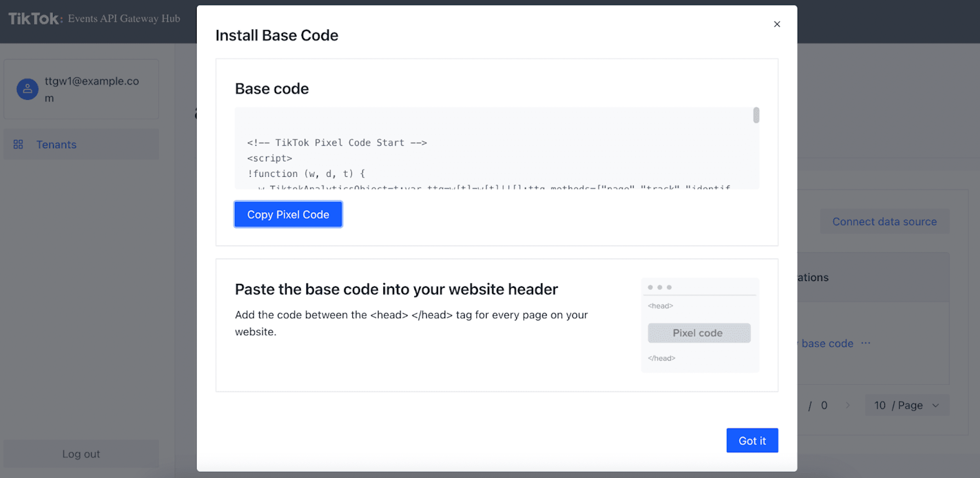Click the <head> tag in illustration
This screenshot has height=478, width=980.
(x=661, y=306)
